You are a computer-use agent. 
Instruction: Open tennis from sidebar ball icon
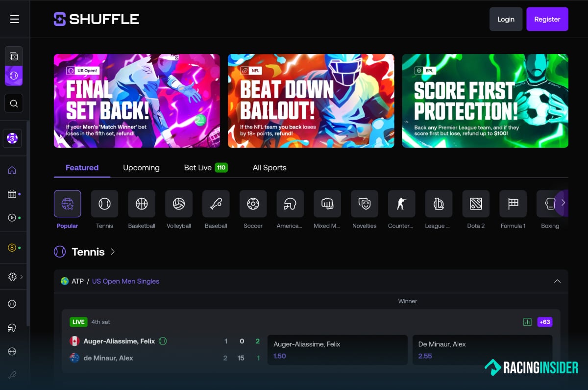coord(12,304)
